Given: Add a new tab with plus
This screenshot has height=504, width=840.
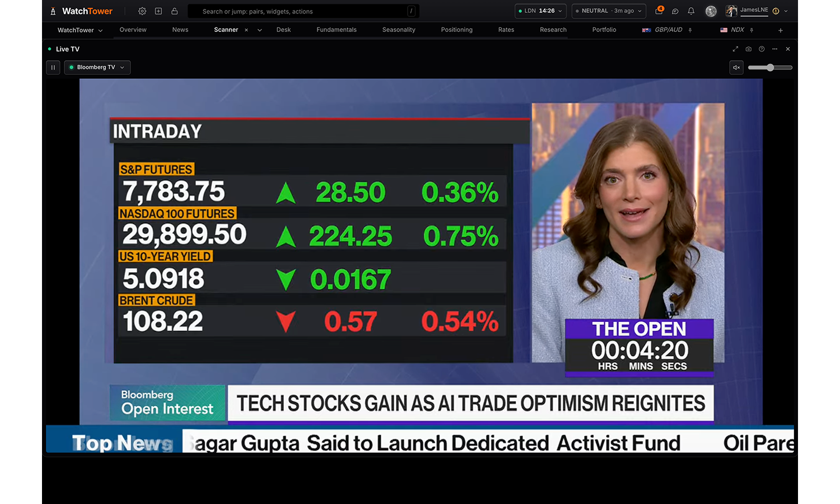Looking at the screenshot, I should pyautogui.click(x=781, y=30).
